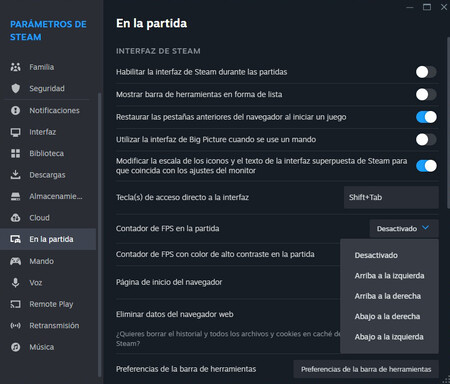Click the Remote Play cast icon
The height and width of the screenshot is (384, 450).
[15, 304]
